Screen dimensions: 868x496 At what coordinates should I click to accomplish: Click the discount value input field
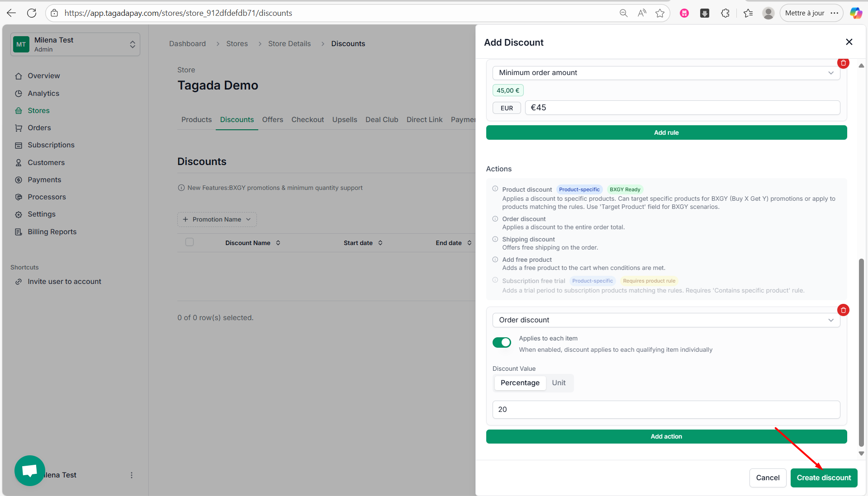coord(666,410)
